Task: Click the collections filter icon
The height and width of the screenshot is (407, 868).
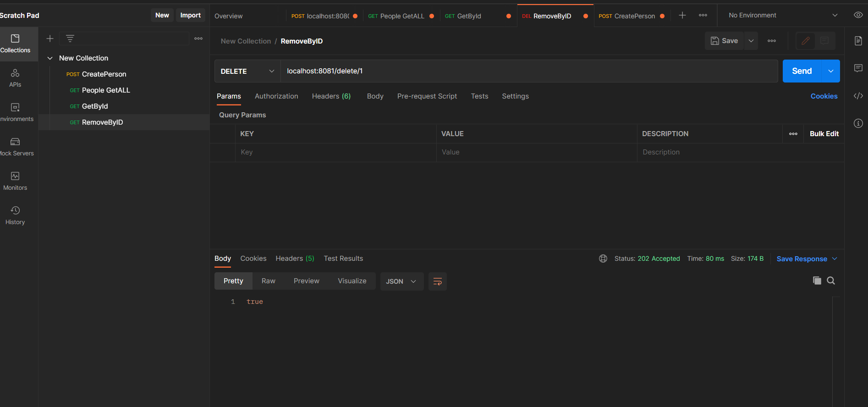Action: (x=70, y=38)
